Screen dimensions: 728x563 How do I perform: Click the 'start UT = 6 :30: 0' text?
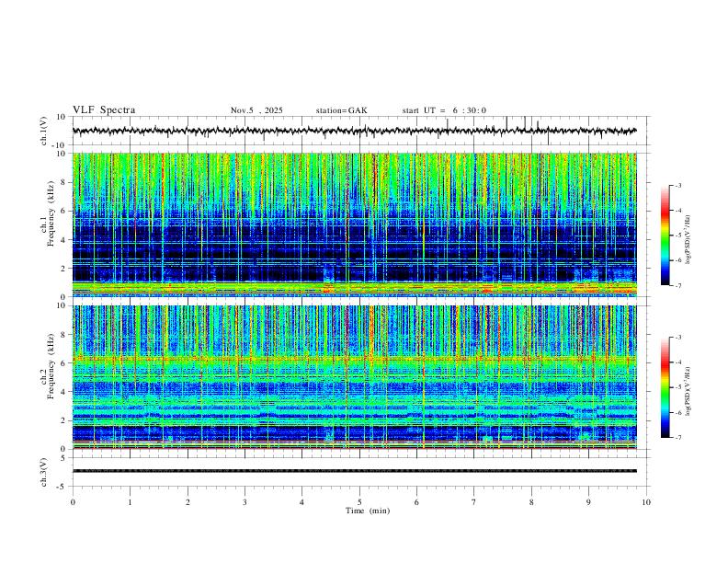point(444,110)
